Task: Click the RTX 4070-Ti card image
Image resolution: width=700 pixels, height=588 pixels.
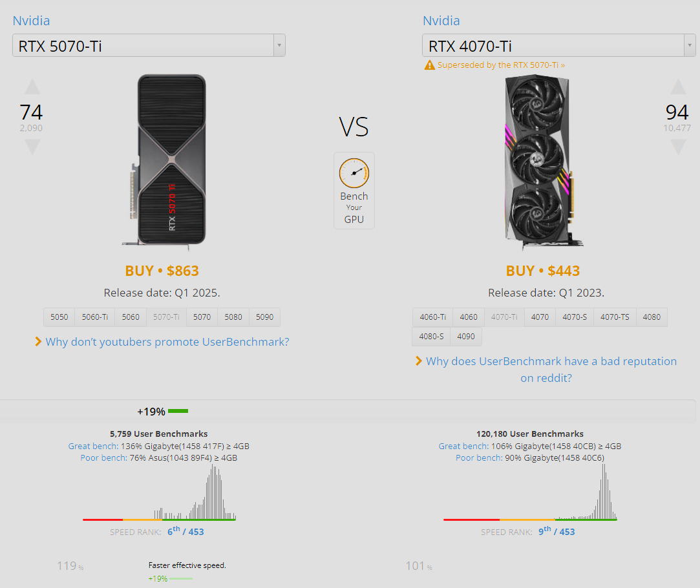Action: pos(538,162)
